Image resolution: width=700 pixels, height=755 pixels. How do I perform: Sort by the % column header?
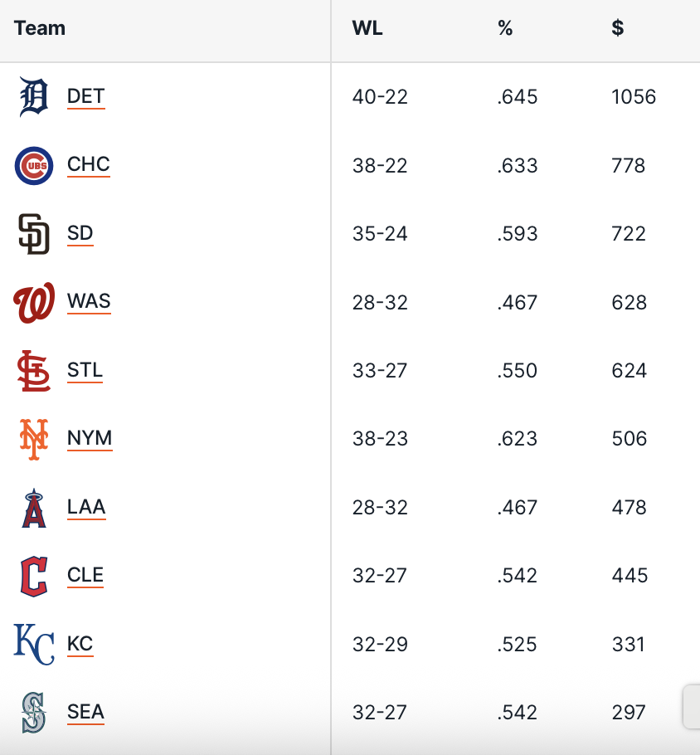point(505,28)
